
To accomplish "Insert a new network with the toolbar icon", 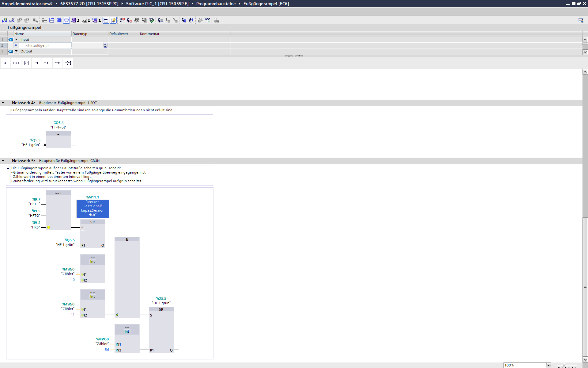I will tap(5, 20).
